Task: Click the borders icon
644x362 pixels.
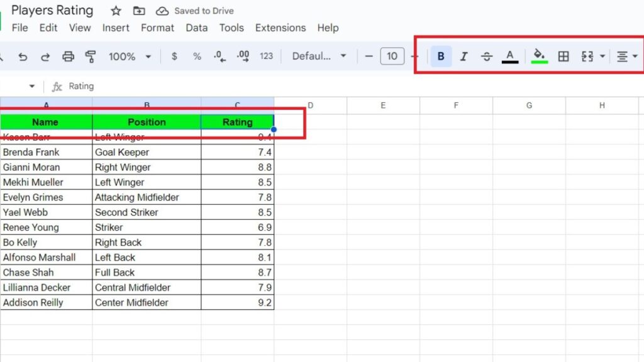Action: pos(563,56)
